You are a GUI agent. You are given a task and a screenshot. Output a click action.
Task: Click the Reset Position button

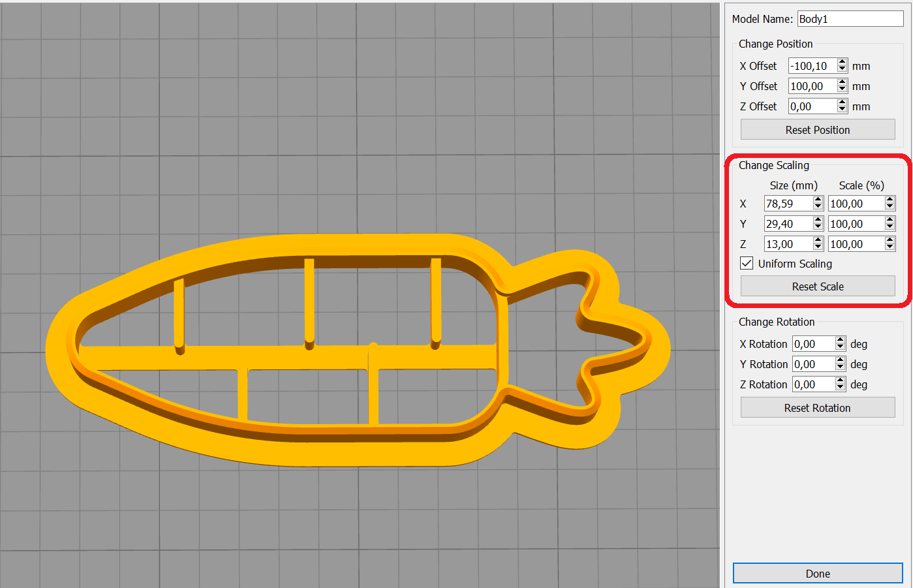[818, 130]
